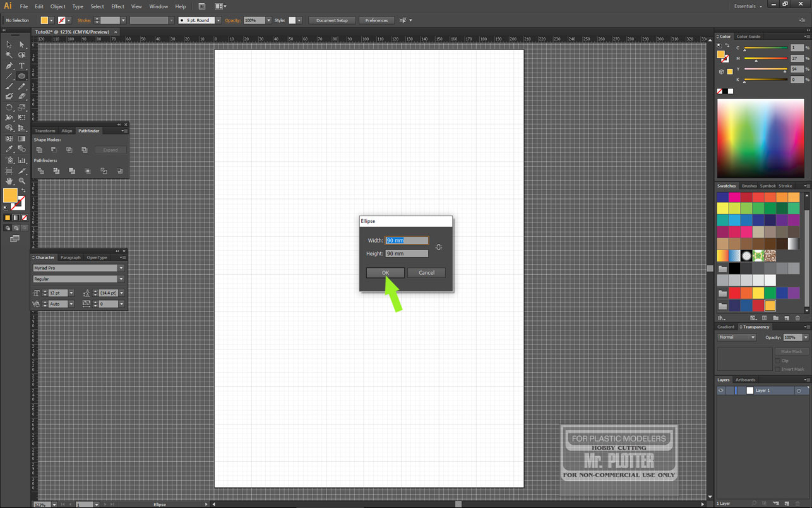Click OK in the Ellipse dialog
This screenshot has width=812, height=508.
pyautogui.click(x=385, y=273)
